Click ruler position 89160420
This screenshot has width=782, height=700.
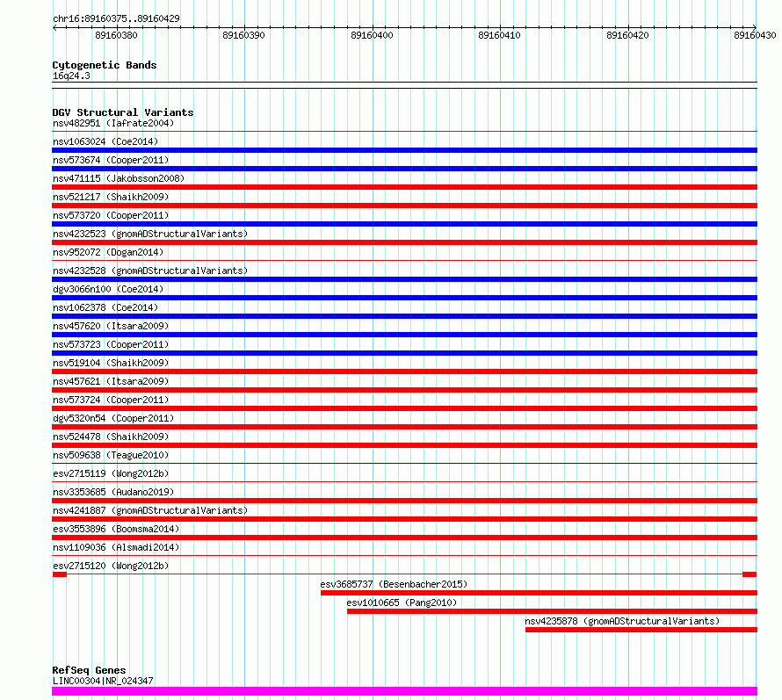(x=627, y=35)
